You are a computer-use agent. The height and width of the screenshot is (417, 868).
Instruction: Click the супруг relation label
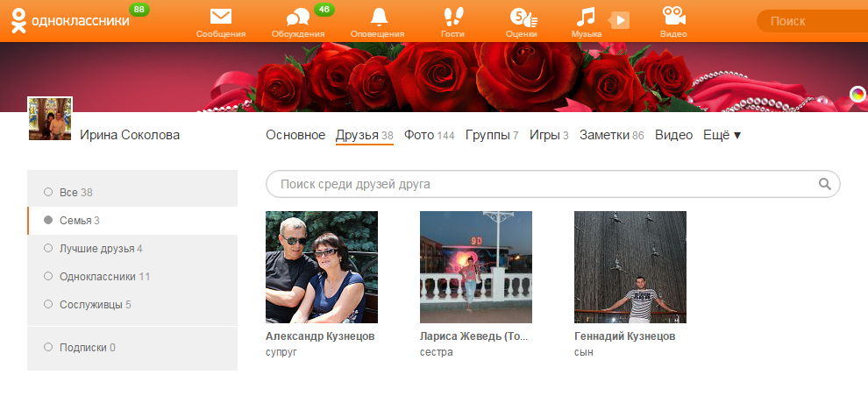(281, 352)
